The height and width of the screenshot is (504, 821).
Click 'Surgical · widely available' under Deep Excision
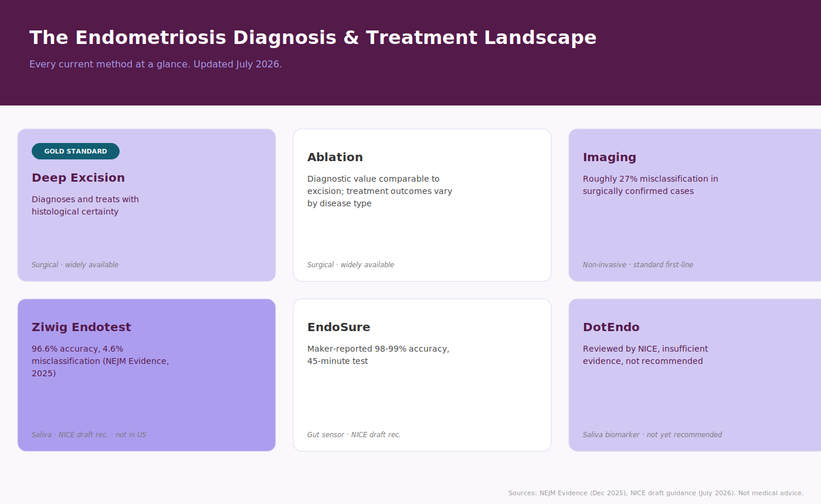(75, 265)
